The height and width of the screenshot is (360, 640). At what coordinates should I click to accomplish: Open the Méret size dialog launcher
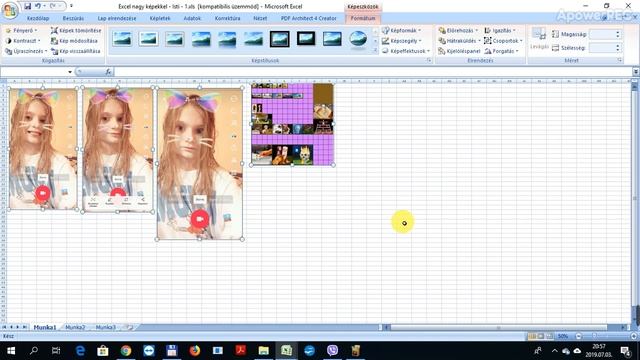pyautogui.click(x=620, y=60)
